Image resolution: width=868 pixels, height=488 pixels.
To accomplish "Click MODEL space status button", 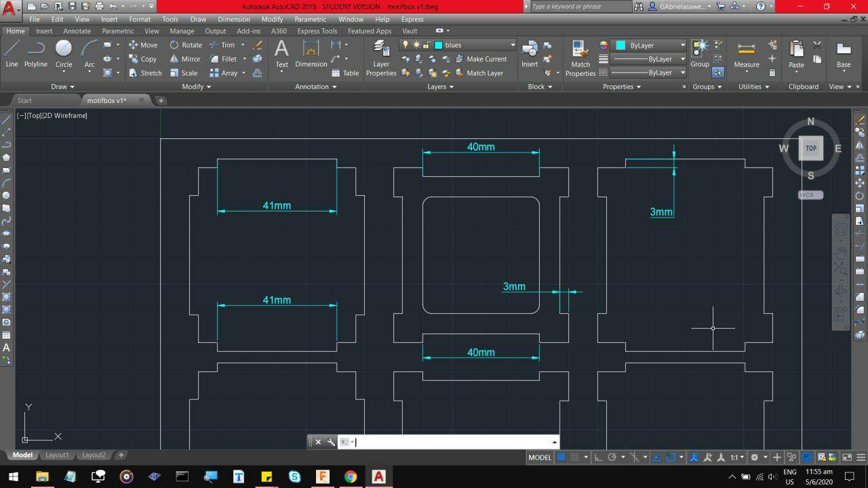I will coord(540,457).
